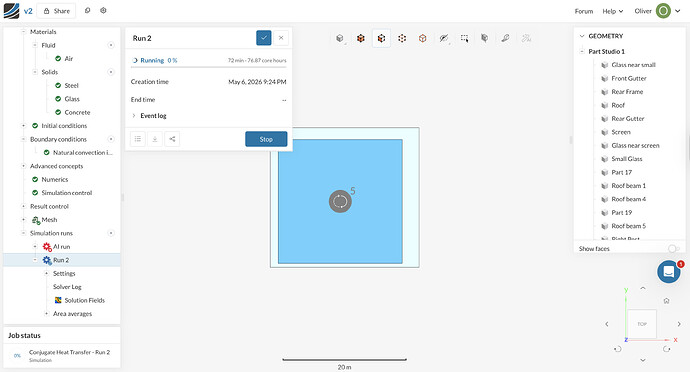Collapse Part Studio 1 tree
Viewport: 690px width, 372px height.
click(x=582, y=52)
